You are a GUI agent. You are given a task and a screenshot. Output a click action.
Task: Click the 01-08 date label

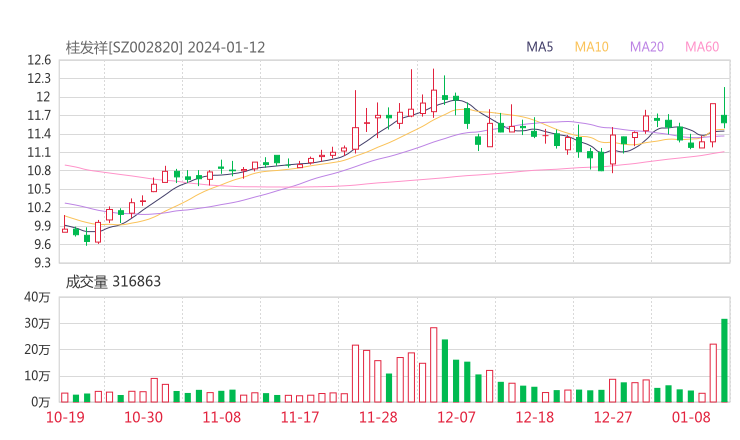point(691,417)
